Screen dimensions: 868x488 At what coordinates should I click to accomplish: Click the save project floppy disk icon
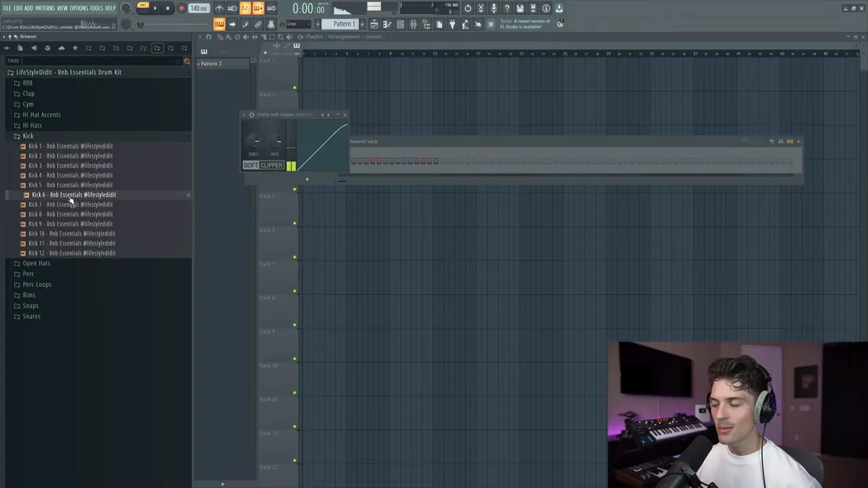519,8
